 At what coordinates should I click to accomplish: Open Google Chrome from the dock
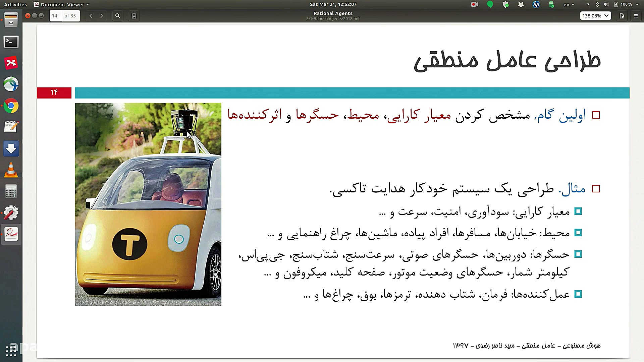point(11,106)
